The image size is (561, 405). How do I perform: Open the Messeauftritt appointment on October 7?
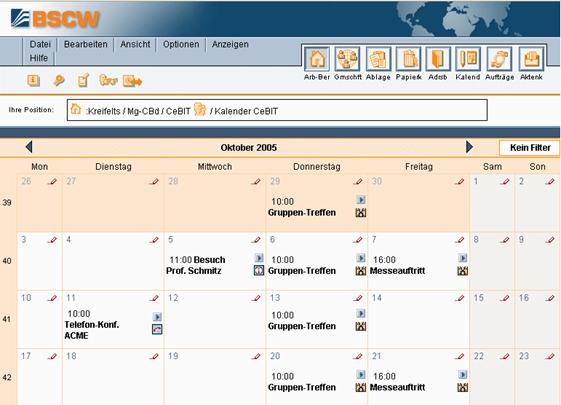[x=397, y=271]
